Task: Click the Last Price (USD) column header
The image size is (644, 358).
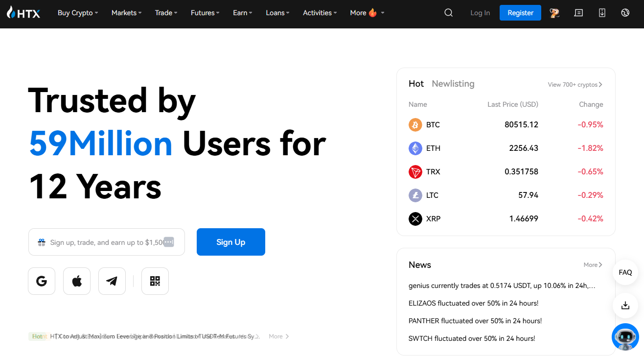Action: point(513,104)
